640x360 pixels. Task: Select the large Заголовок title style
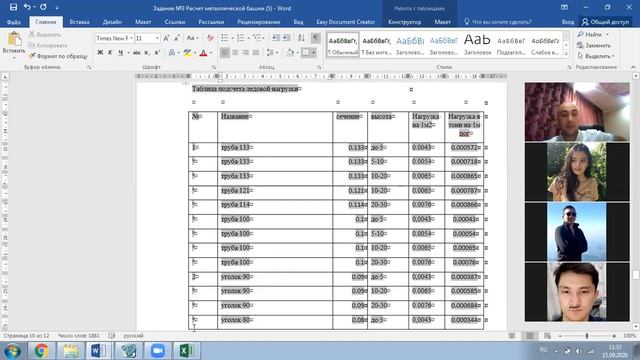pyautogui.click(x=477, y=44)
